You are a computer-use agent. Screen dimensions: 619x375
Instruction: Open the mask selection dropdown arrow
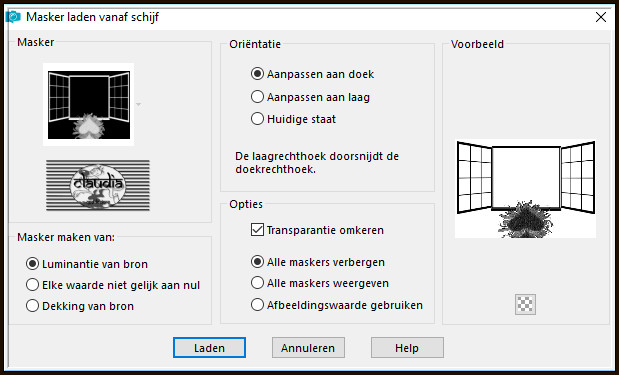(139, 105)
